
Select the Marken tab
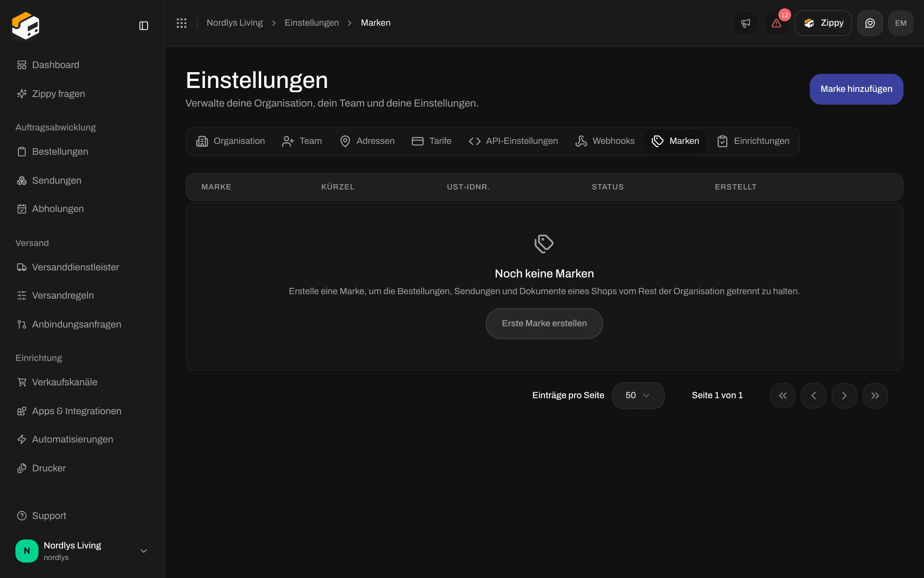coord(675,141)
